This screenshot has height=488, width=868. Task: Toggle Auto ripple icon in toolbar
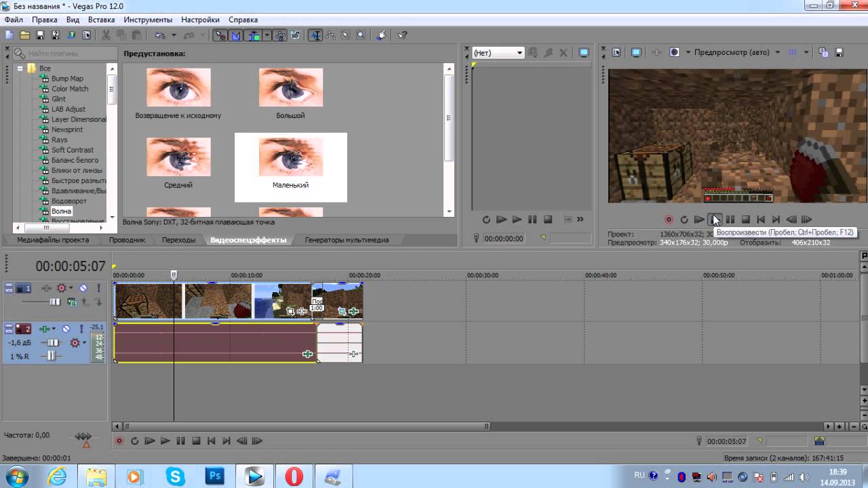click(254, 35)
